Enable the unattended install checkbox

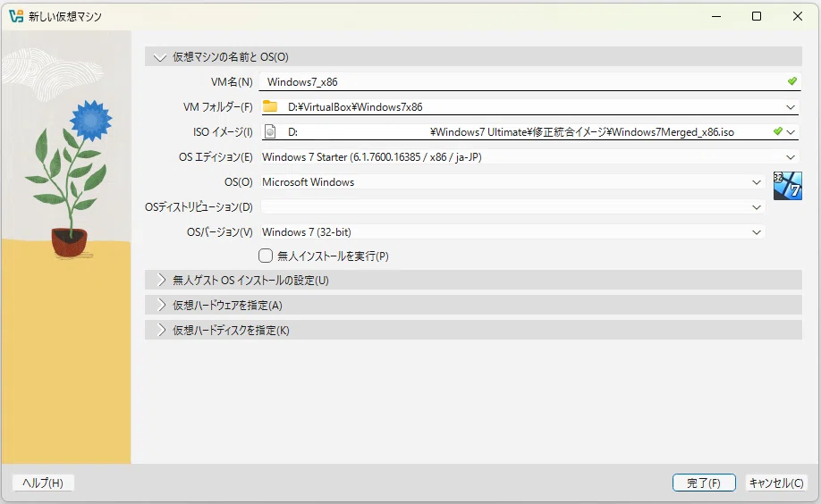point(266,256)
